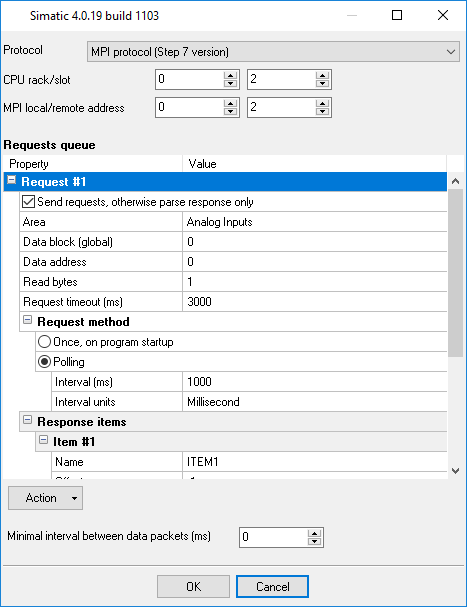Click the Cancel button
The height and width of the screenshot is (607, 467).
pos(272,586)
